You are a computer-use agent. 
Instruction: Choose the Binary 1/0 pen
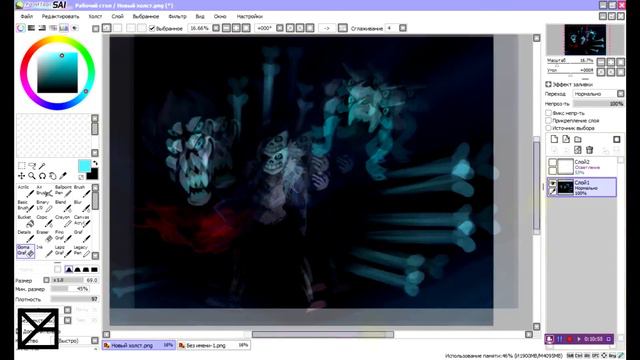tap(44, 206)
